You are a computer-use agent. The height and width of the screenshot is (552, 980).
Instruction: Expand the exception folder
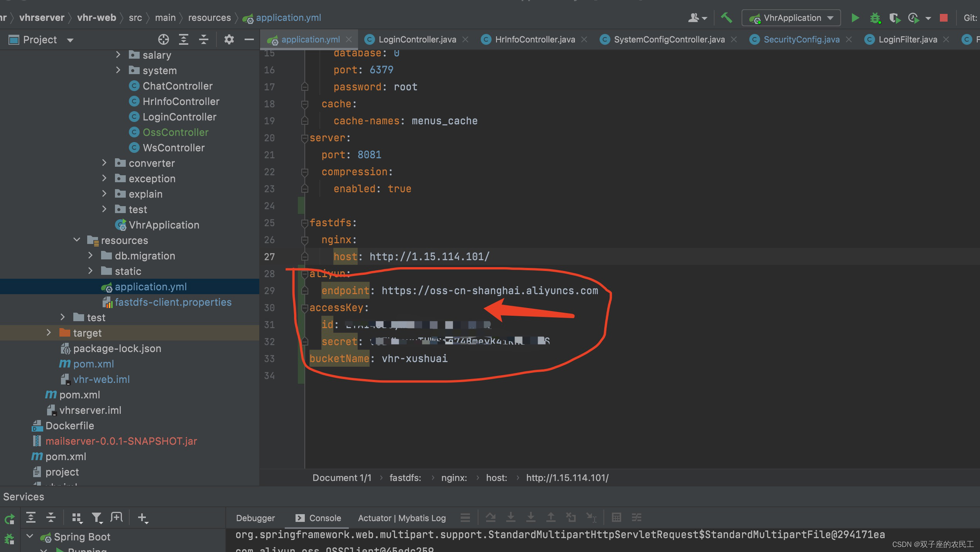coord(104,178)
